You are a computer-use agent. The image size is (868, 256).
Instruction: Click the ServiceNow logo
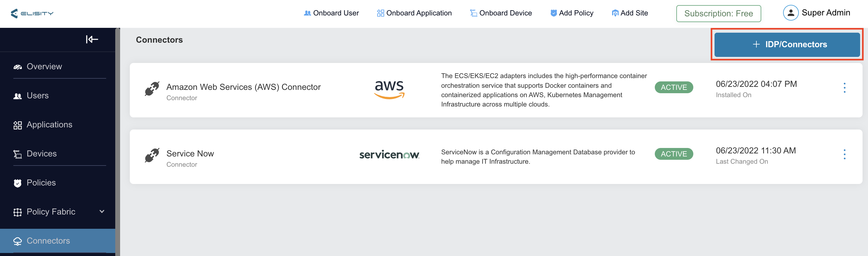coord(389,155)
